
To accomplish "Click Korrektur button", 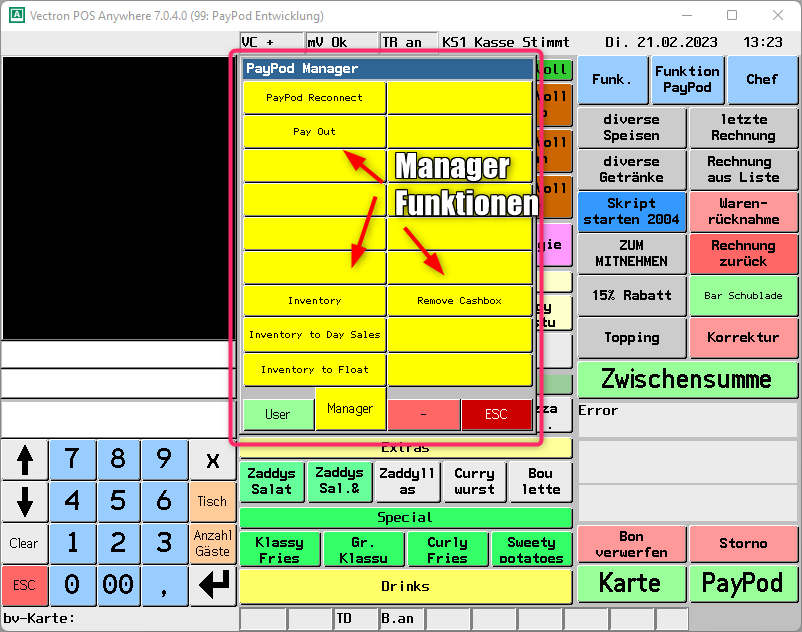I will pyautogui.click(x=743, y=337).
